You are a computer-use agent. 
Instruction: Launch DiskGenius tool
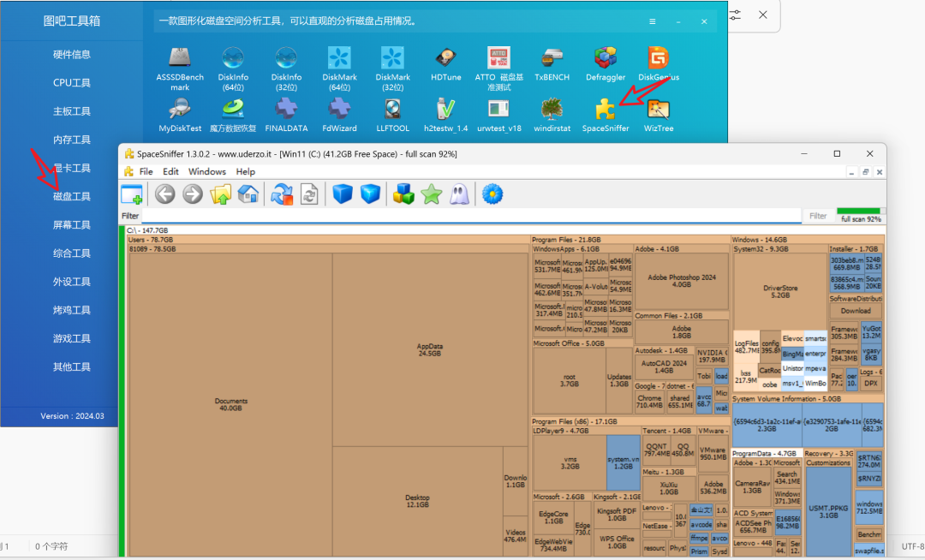tap(659, 63)
